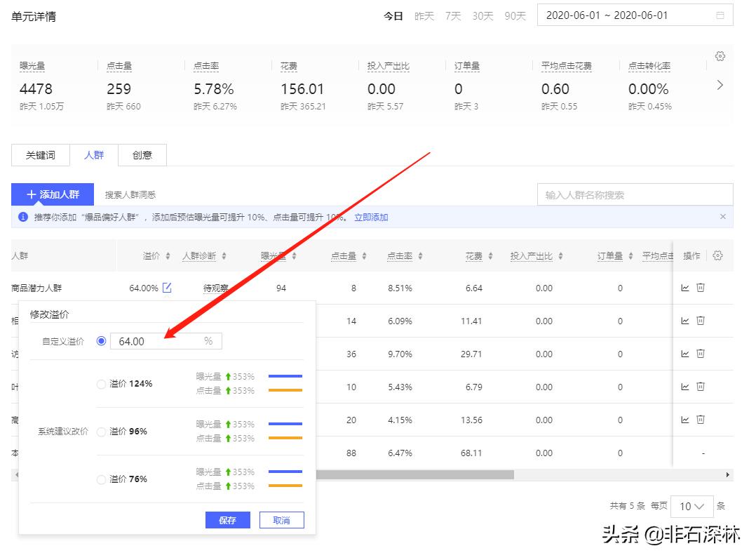Click the trash icon in the second table row
This screenshot has height=560, width=756.
[701, 321]
